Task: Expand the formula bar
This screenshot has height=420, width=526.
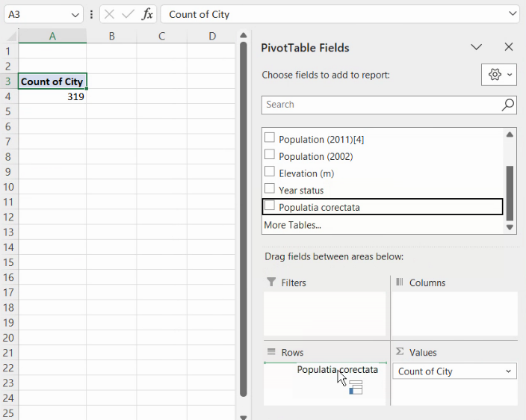Action: 513,14
